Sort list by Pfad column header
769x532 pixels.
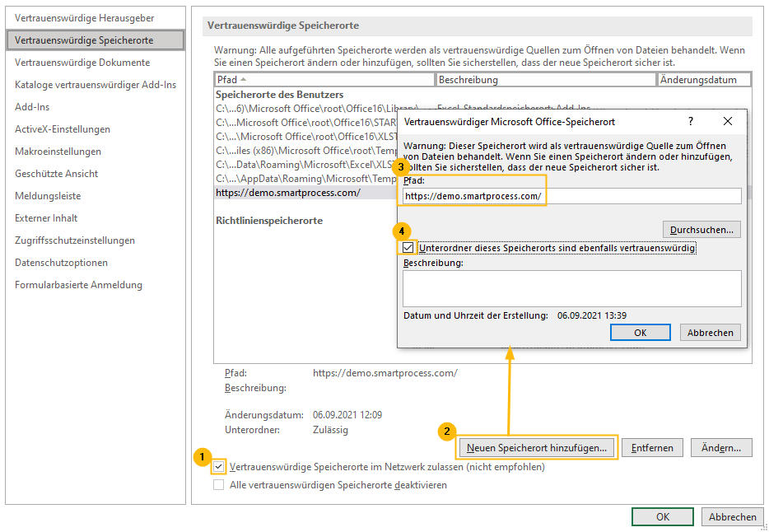pos(324,79)
